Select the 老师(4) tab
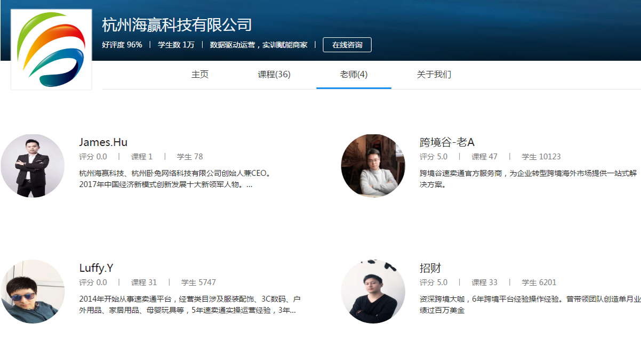 (x=354, y=75)
